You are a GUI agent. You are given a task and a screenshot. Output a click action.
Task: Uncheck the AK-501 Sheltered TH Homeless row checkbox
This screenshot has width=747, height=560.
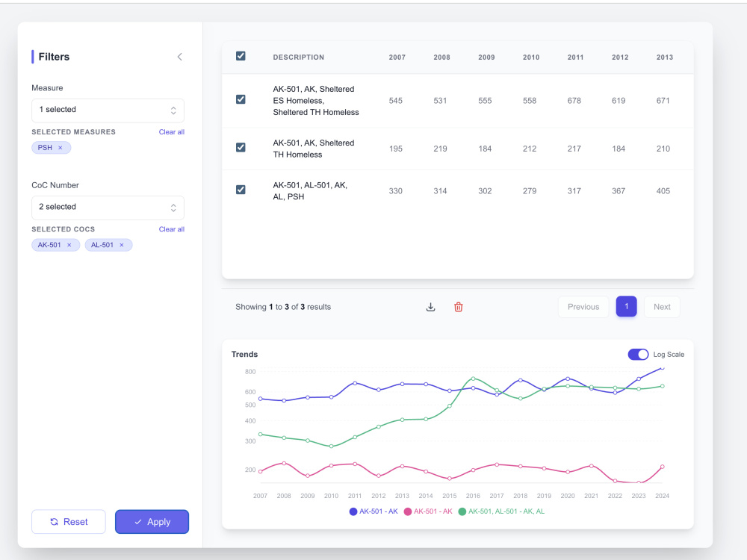click(x=241, y=148)
